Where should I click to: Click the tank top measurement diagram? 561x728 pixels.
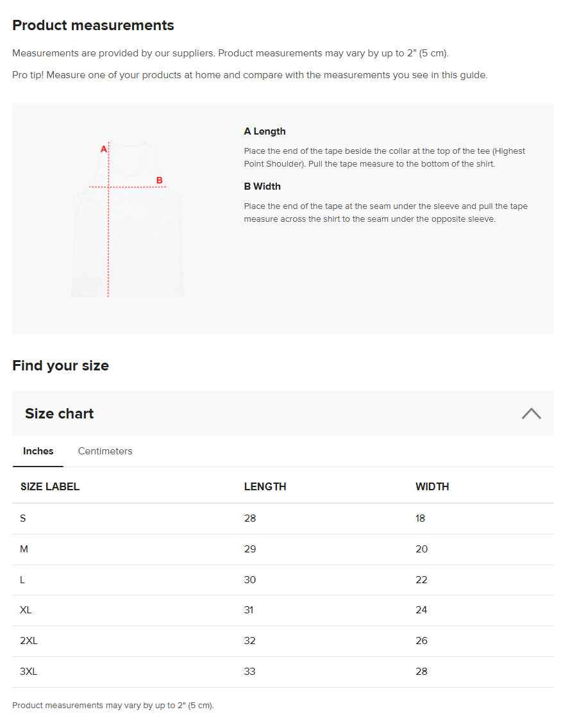coord(128,219)
